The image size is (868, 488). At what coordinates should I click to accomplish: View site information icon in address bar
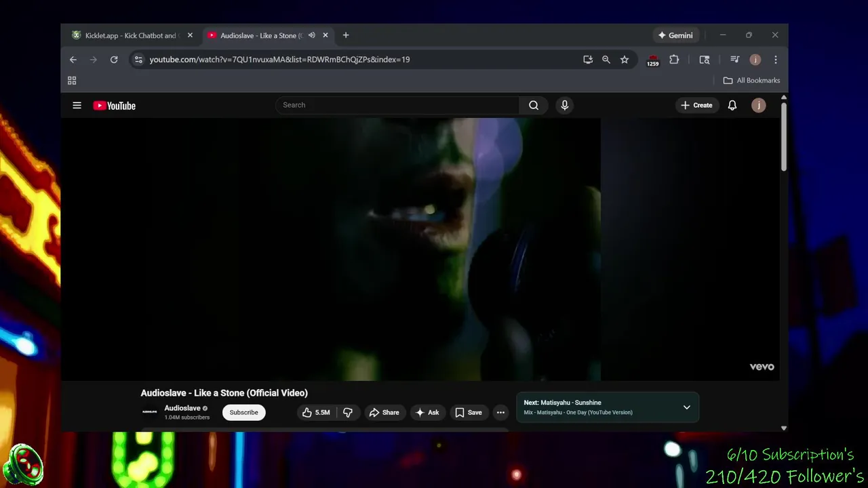138,60
